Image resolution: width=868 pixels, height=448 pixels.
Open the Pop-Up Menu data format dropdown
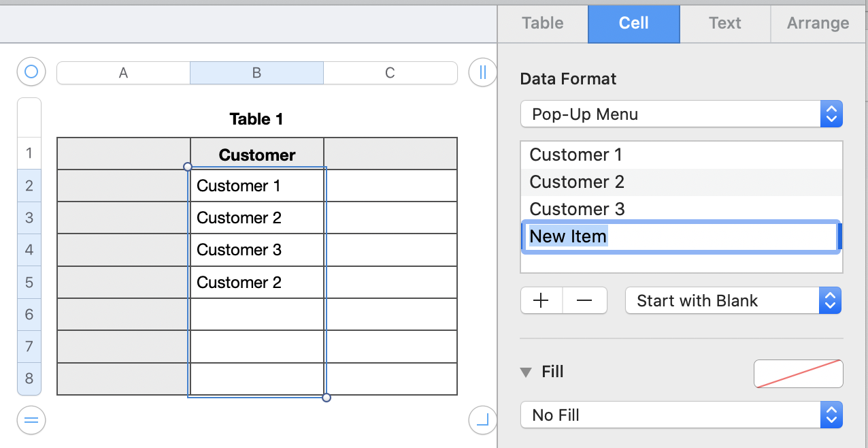(681, 114)
